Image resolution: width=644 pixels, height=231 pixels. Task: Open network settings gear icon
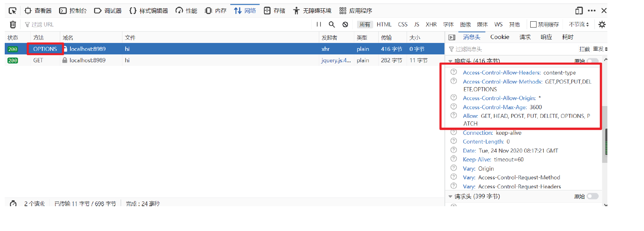(x=602, y=24)
